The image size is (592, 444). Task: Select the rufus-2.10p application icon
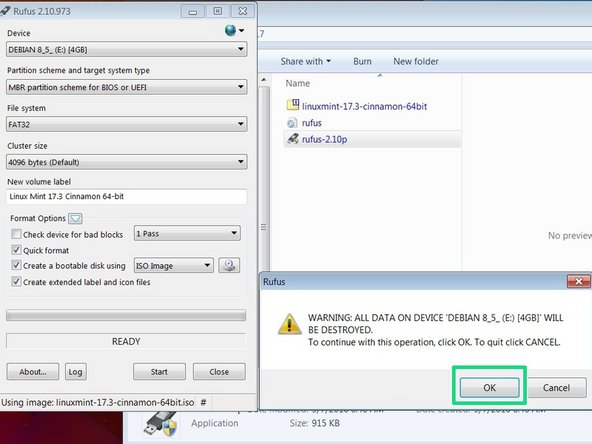[x=293, y=139]
